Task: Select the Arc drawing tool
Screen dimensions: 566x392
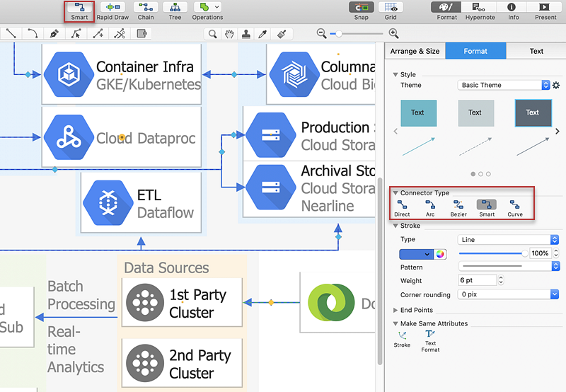Action: coord(33,34)
